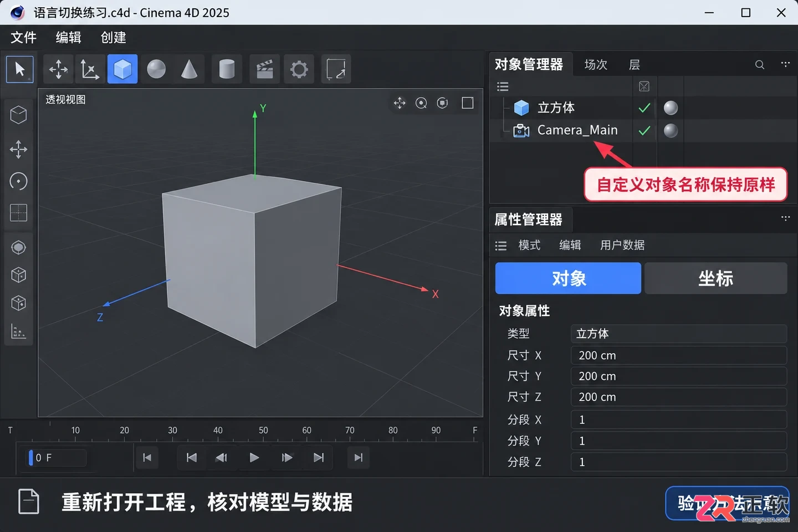798x532 pixels.
Task: Switch to the 层 tab
Action: pyautogui.click(x=635, y=65)
